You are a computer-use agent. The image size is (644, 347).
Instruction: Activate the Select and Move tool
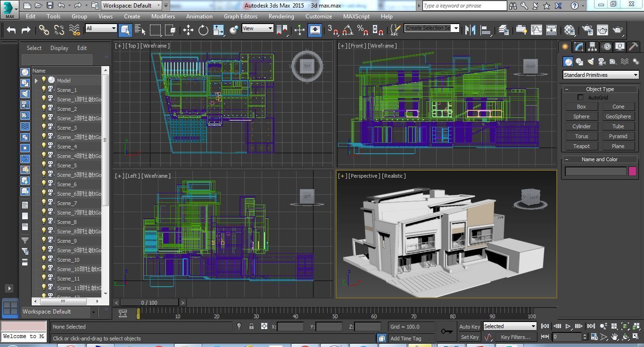point(188,30)
